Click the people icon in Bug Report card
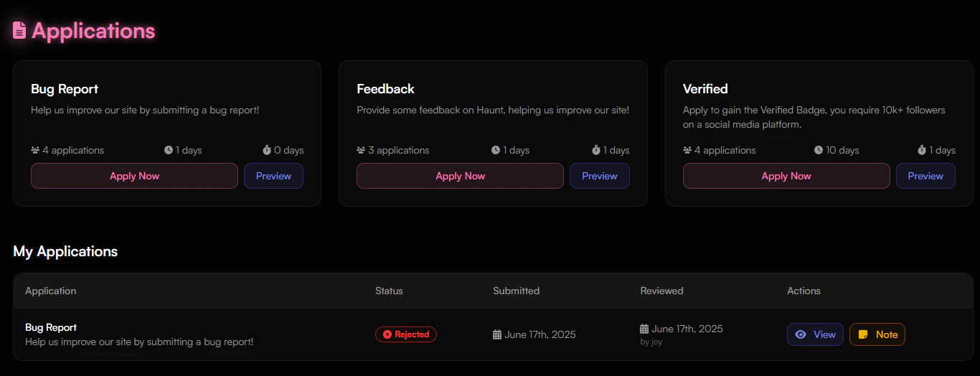 (35, 150)
